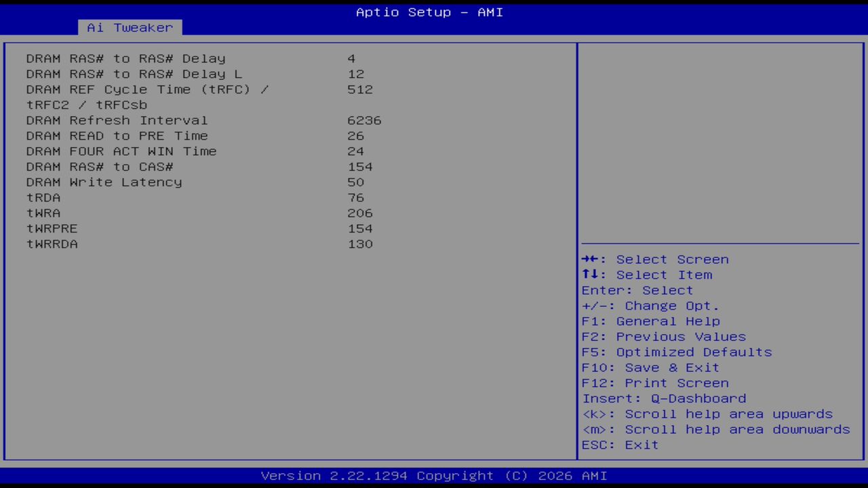
Task: Select DRAM FOUR ACT WIN Time
Action: [121, 151]
